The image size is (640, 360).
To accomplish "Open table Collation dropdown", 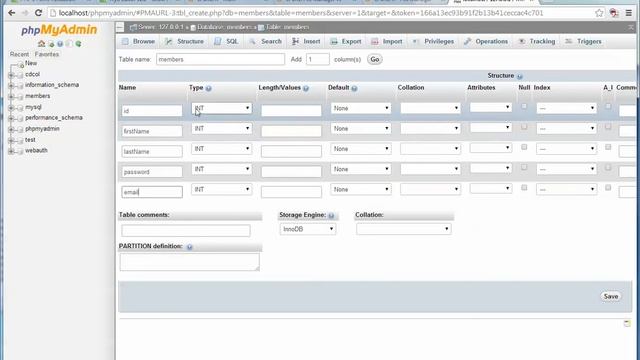I will [404, 229].
